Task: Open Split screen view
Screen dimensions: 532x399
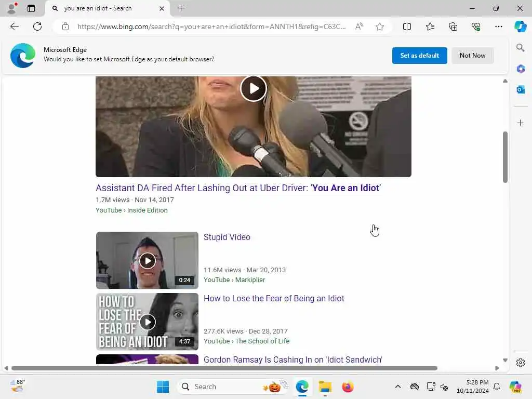Action: [x=407, y=26]
